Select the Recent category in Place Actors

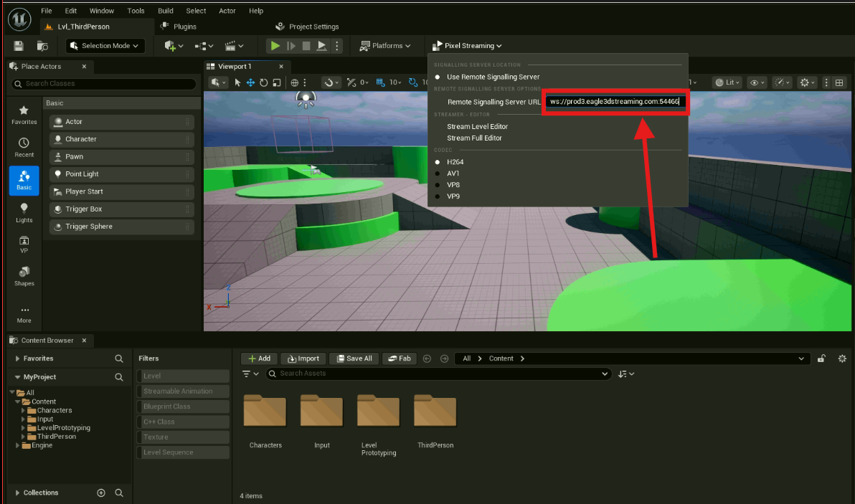24,148
